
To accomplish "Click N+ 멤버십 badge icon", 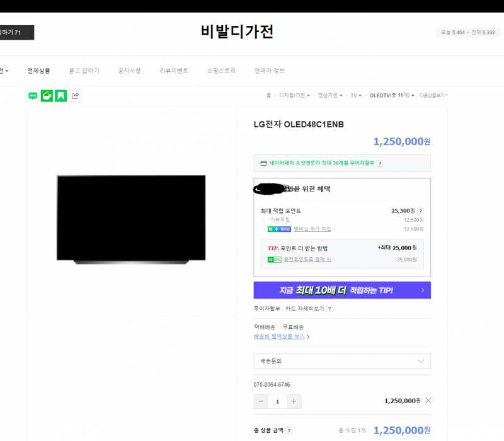I will pos(279,229).
